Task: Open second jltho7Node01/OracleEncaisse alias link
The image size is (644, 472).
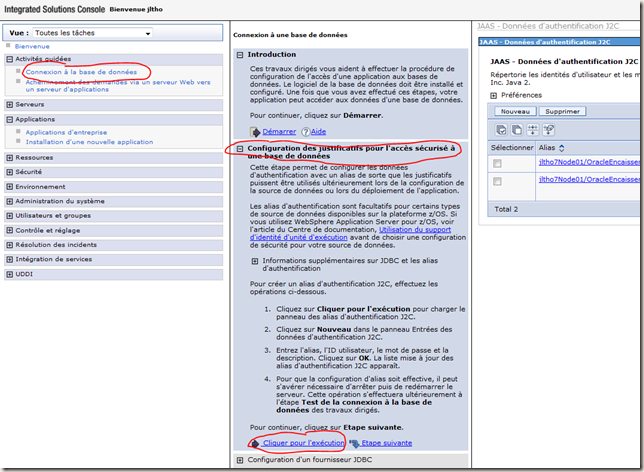Action: click(x=589, y=179)
